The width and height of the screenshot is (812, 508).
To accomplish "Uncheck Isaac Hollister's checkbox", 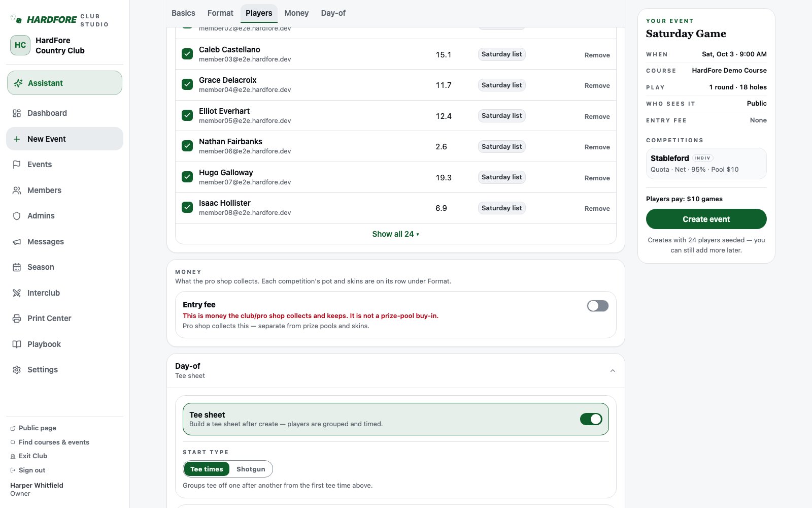I will [x=187, y=207].
